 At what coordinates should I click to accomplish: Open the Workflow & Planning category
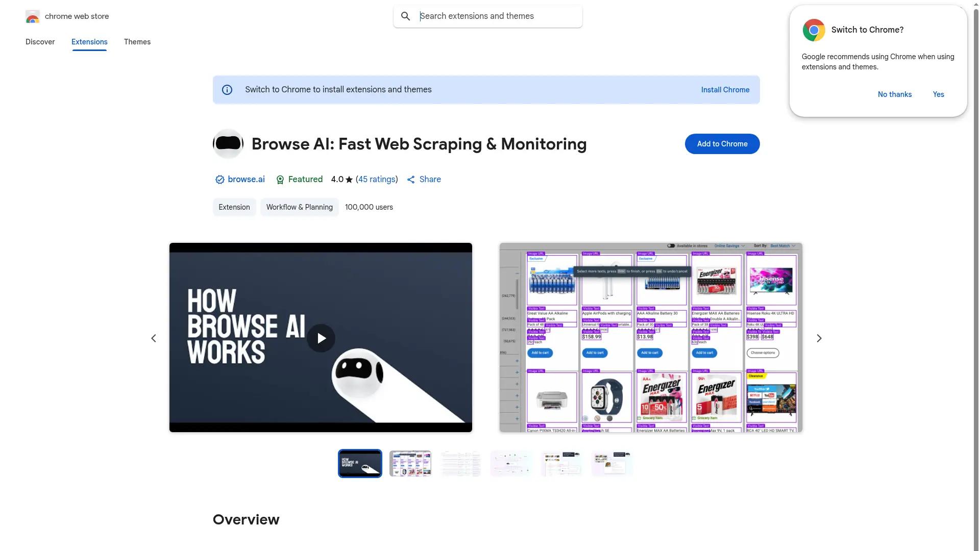click(x=299, y=207)
